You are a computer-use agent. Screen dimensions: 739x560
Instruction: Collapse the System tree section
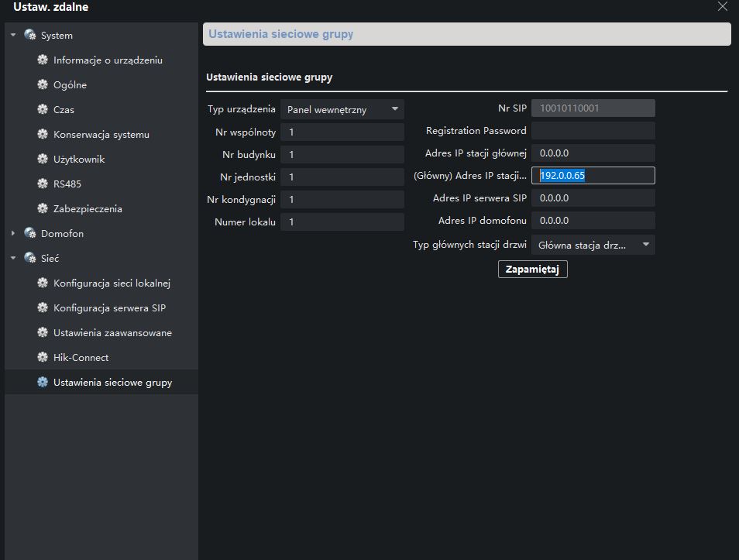pos(13,36)
